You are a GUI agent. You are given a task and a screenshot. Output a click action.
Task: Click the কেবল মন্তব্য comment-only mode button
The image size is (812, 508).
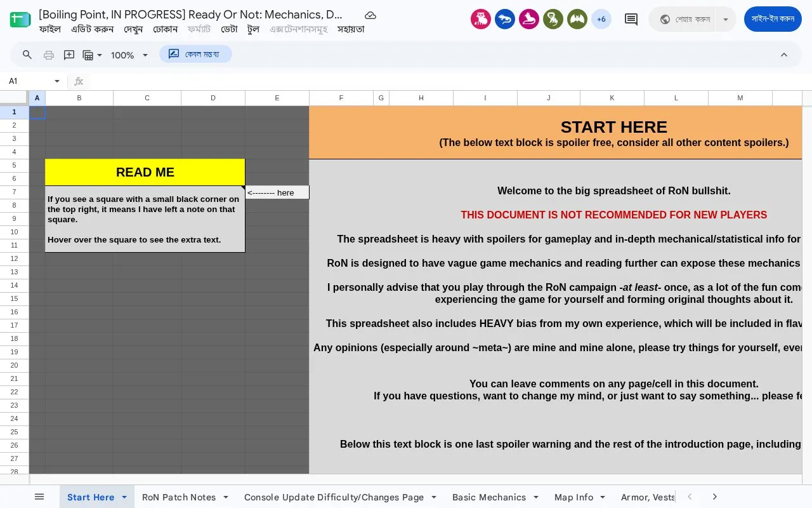[195, 54]
